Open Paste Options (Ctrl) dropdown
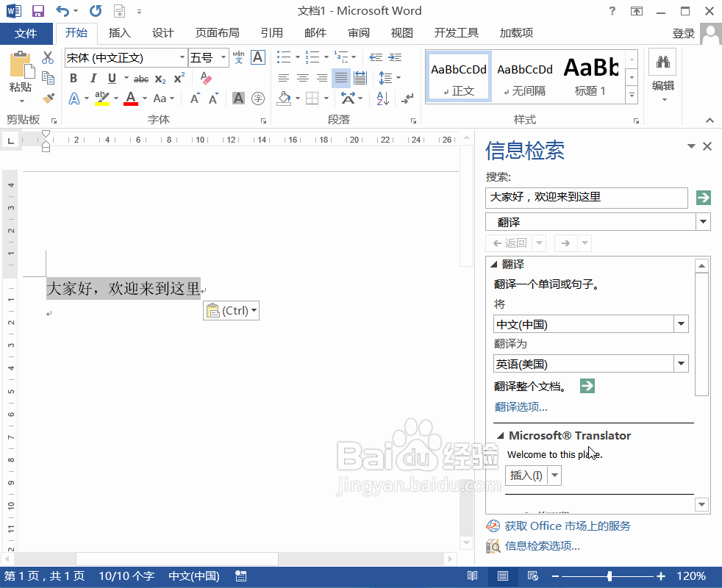722x588 pixels. 231,311
